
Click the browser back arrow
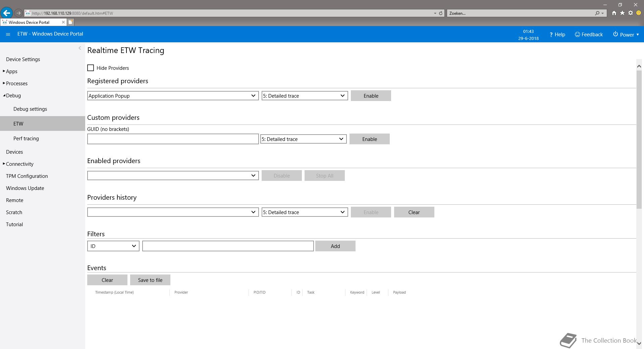point(7,13)
